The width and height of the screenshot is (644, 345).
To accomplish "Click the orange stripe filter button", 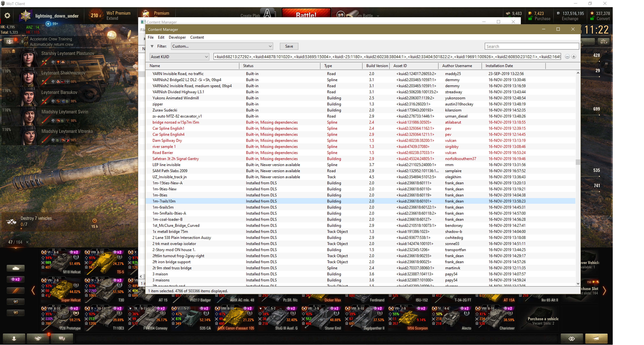I will (x=15, y=291).
